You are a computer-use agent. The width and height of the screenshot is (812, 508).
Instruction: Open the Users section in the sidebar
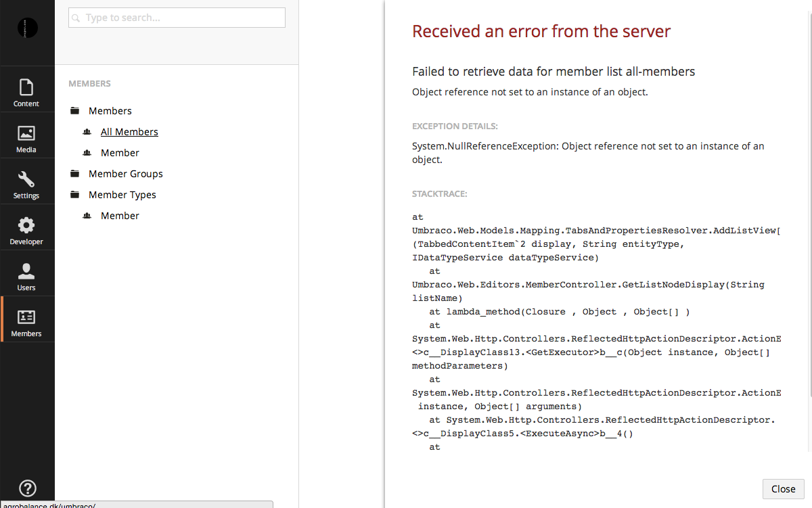[26, 277]
